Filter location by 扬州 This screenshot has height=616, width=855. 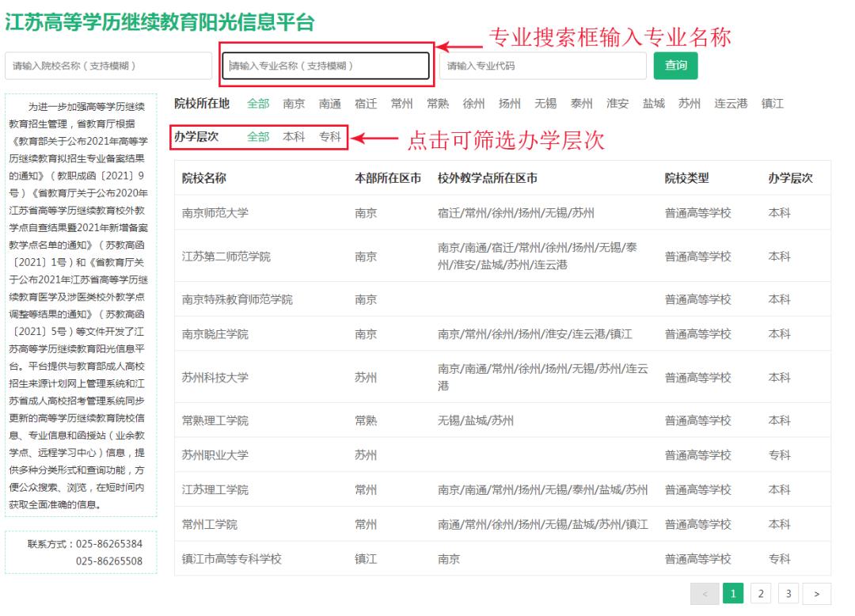pos(510,104)
